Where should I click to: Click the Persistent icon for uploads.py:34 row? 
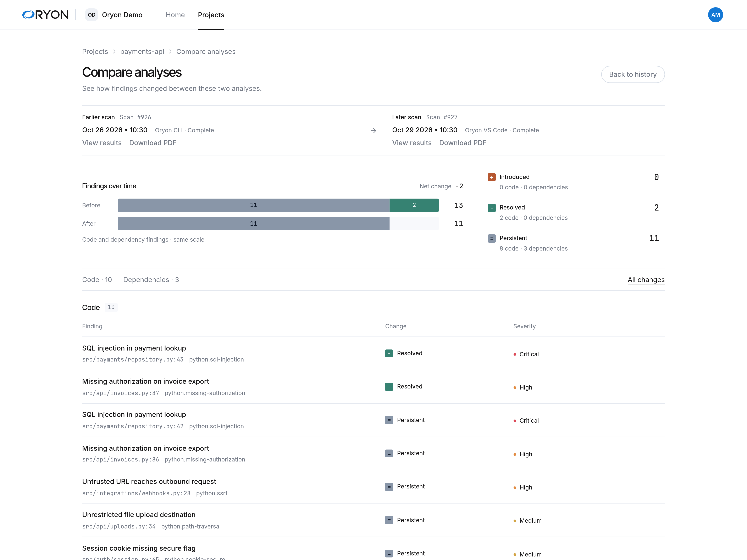pyautogui.click(x=389, y=520)
